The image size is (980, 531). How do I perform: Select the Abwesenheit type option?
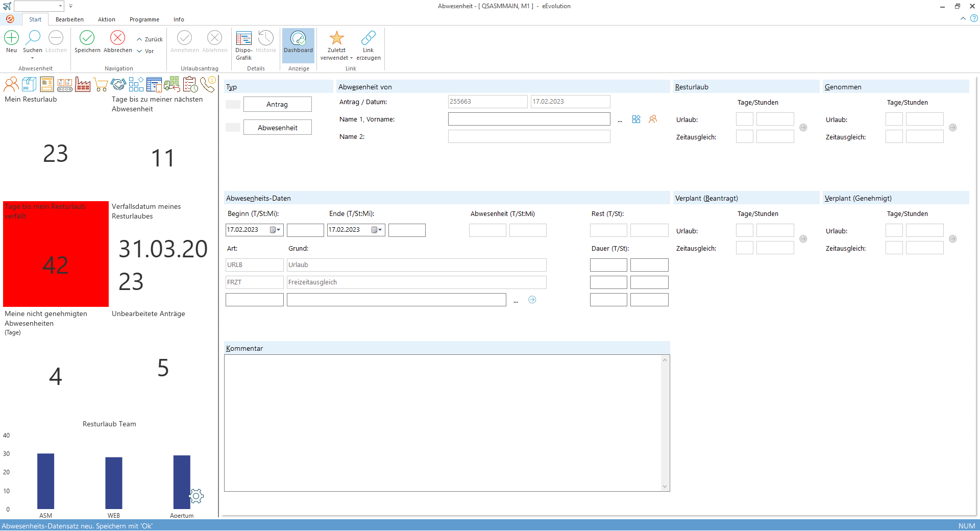coord(277,128)
